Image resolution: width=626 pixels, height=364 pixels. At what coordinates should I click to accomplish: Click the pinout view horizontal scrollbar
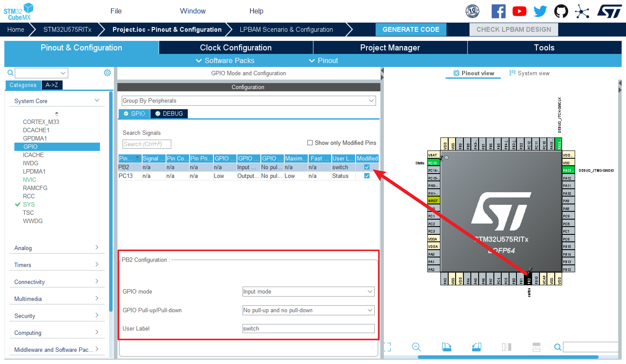tap(508, 357)
